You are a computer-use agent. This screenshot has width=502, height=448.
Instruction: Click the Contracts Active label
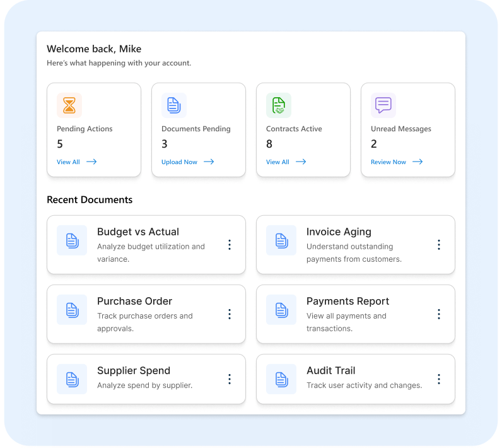(x=294, y=129)
